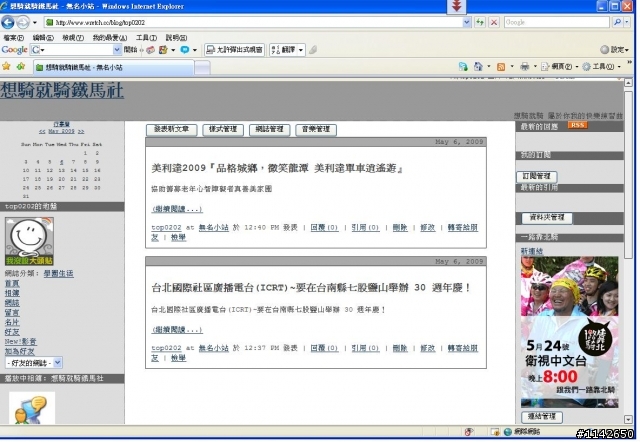Viewport: 640px width, 442px height.
Task: Click the next month >> calendar link
Action: pyautogui.click(x=81, y=131)
